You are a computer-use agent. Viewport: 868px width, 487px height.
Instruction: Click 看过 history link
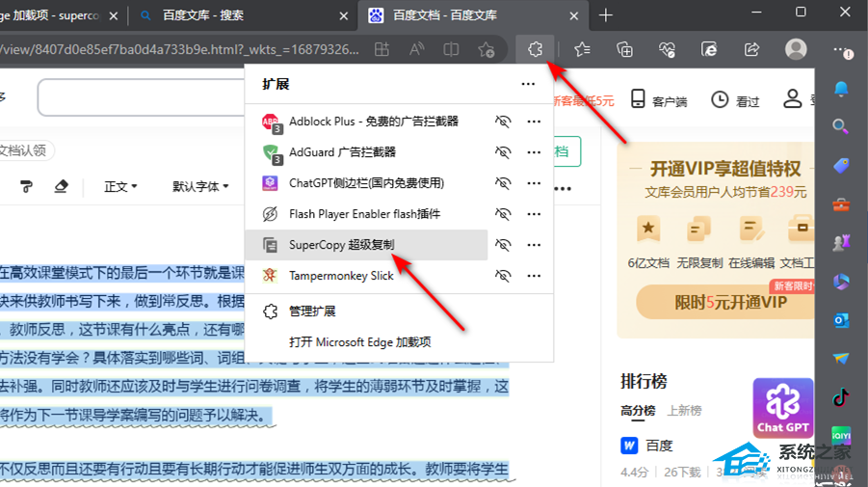point(735,100)
